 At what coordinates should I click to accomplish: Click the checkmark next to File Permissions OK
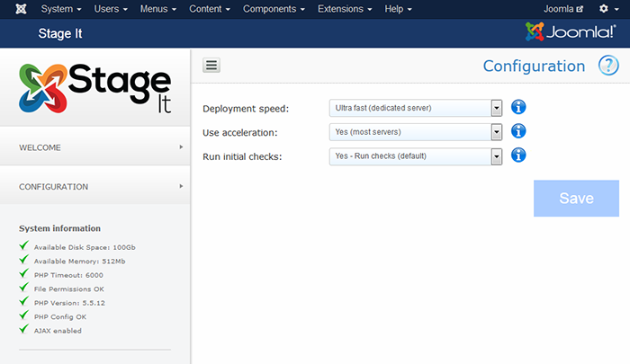tap(24, 287)
